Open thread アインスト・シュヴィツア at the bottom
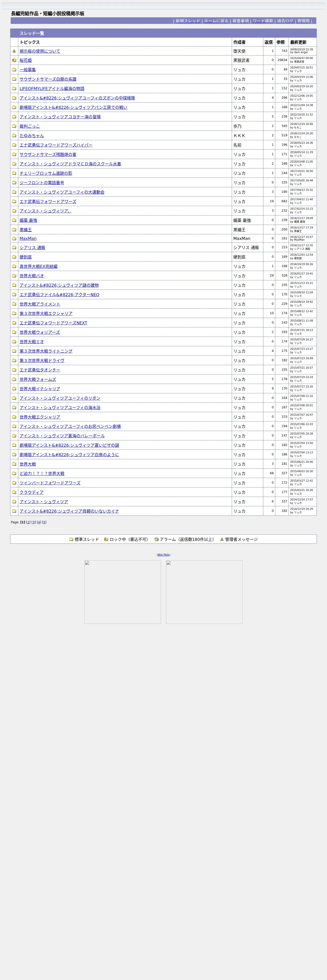 44,501
